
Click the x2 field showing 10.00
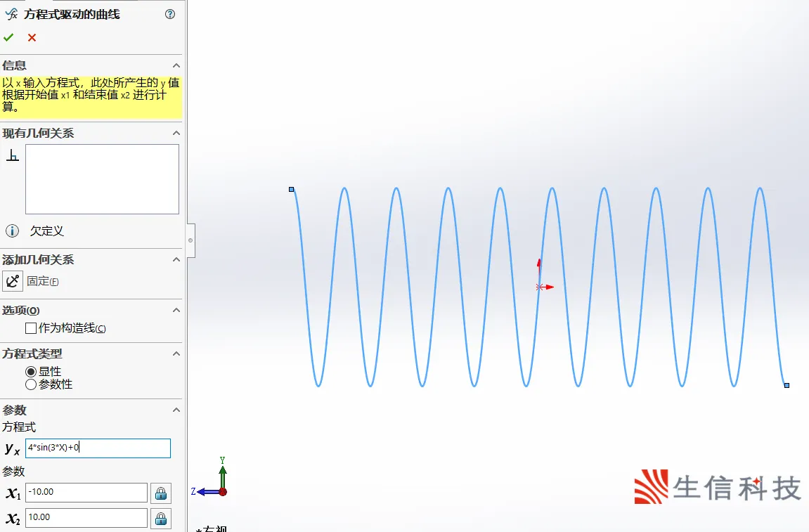86,517
